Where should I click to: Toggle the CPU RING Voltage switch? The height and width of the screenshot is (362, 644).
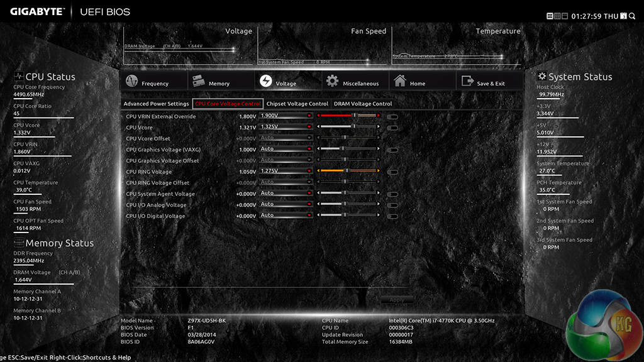tap(392, 172)
